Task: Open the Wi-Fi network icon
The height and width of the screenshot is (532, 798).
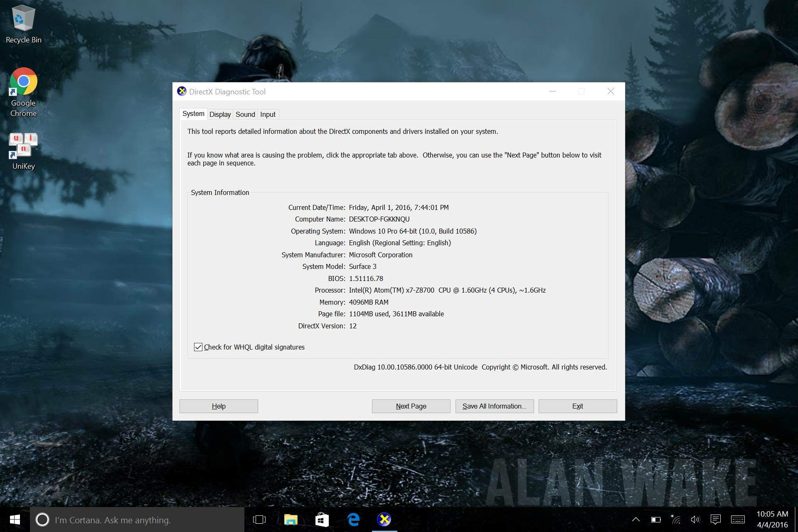Action: pos(676,520)
